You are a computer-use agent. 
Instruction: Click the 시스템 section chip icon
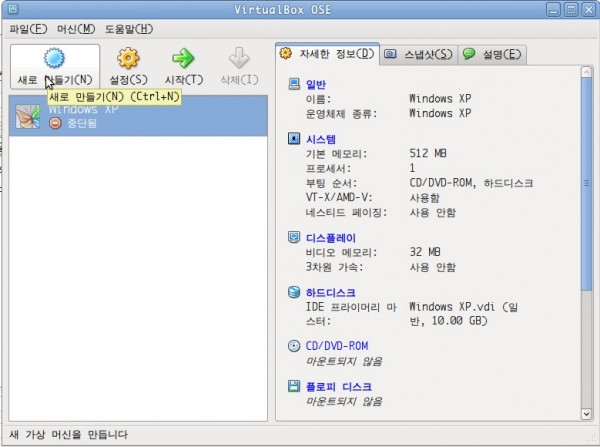point(294,138)
